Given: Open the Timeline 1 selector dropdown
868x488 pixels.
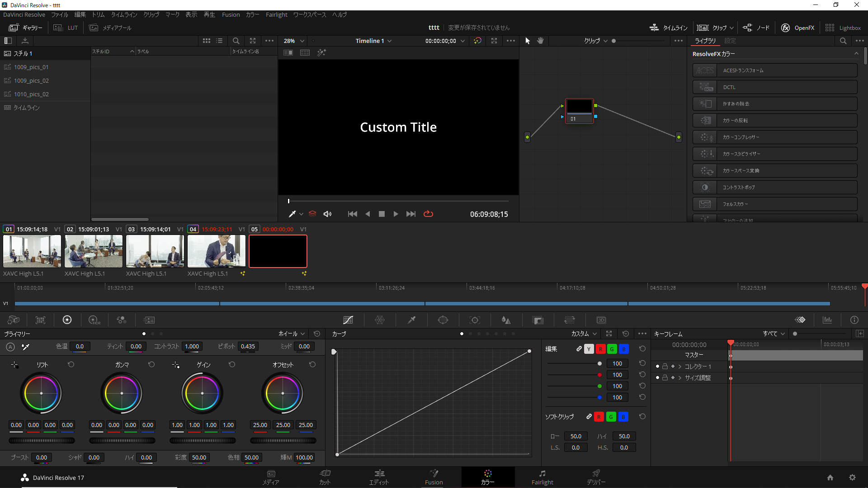Looking at the screenshot, I should tap(373, 41).
